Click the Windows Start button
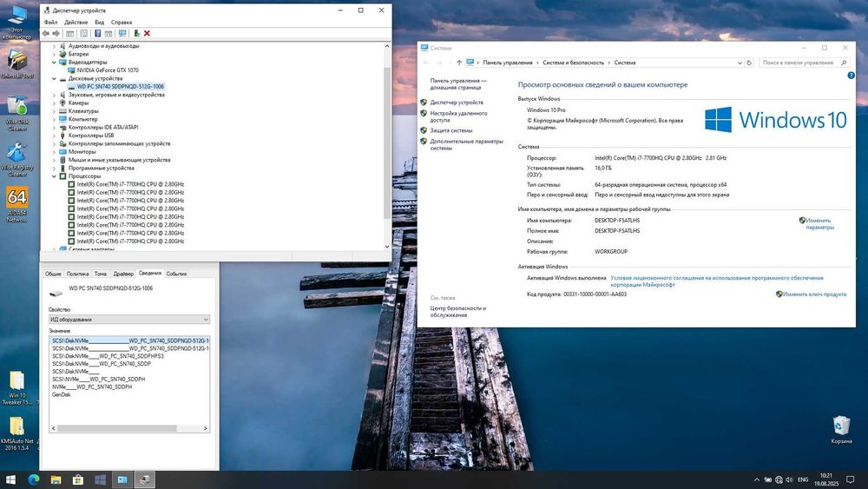Screen dimensions: 868x489 (x=10, y=479)
